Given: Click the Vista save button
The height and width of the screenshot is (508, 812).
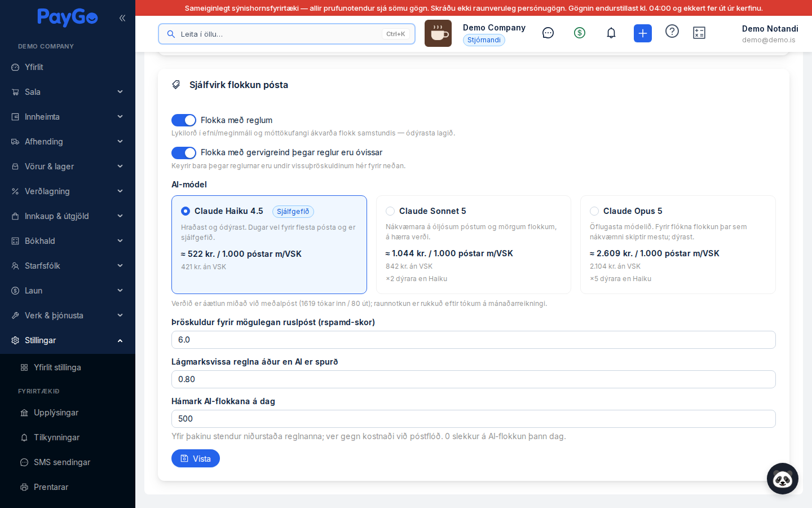Looking at the screenshot, I should coord(196,458).
